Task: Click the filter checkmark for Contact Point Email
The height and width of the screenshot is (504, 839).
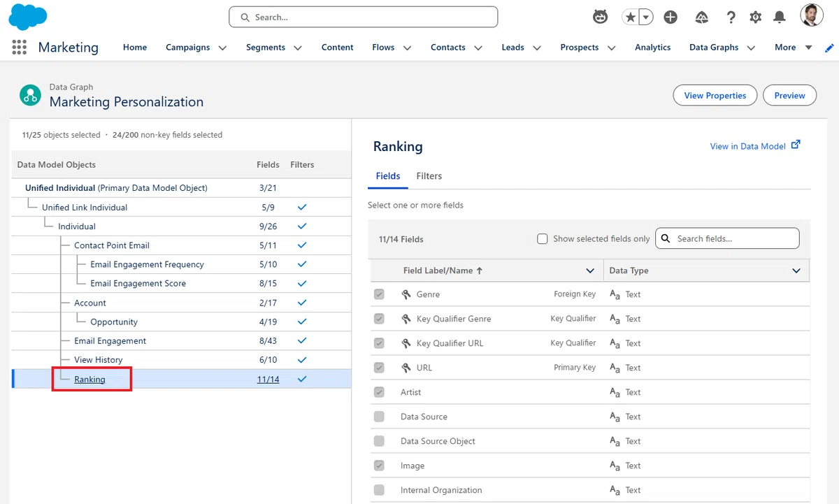Action: point(302,245)
